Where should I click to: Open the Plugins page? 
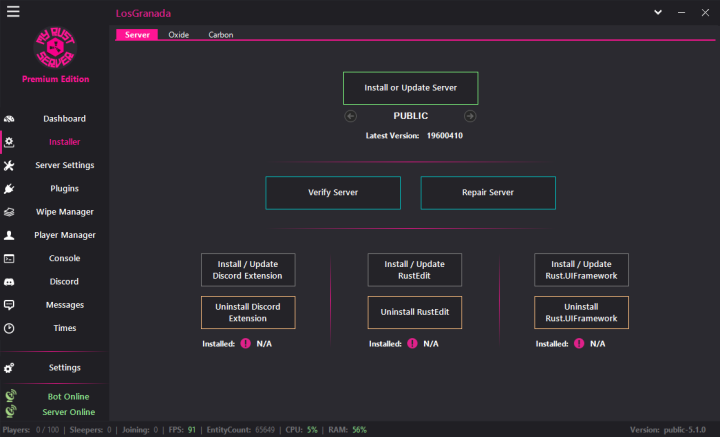click(64, 189)
